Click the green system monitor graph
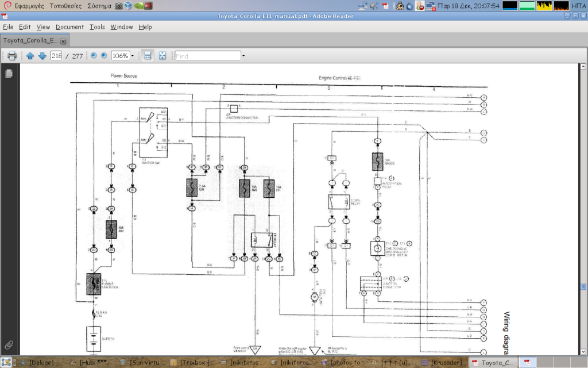Viewport: 588px width, 368px height. coord(527,6)
